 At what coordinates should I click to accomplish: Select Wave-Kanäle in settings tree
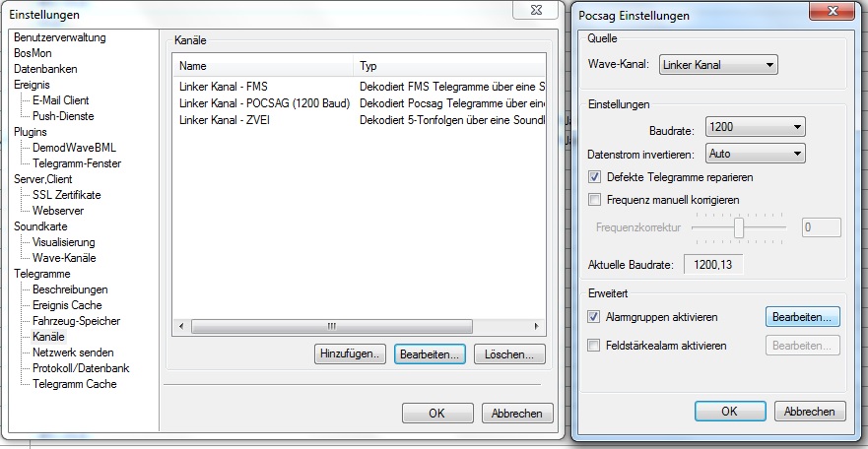(64, 258)
